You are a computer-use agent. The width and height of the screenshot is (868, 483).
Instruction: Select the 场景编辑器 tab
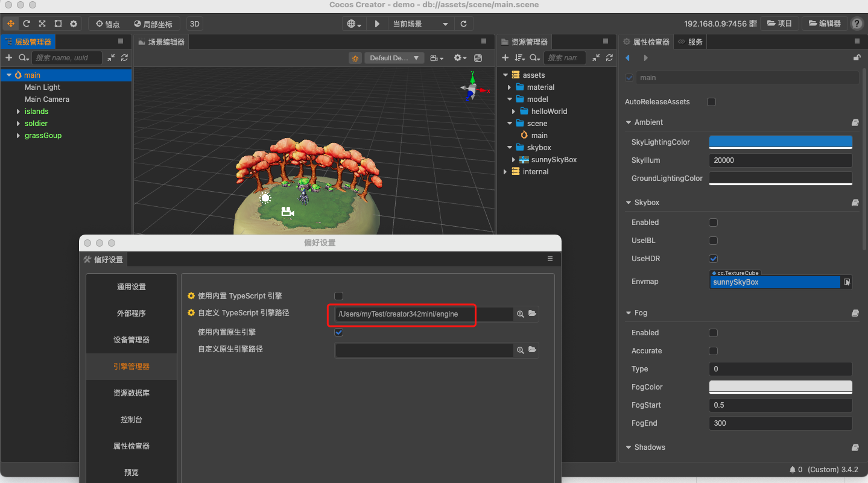pos(161,42)
